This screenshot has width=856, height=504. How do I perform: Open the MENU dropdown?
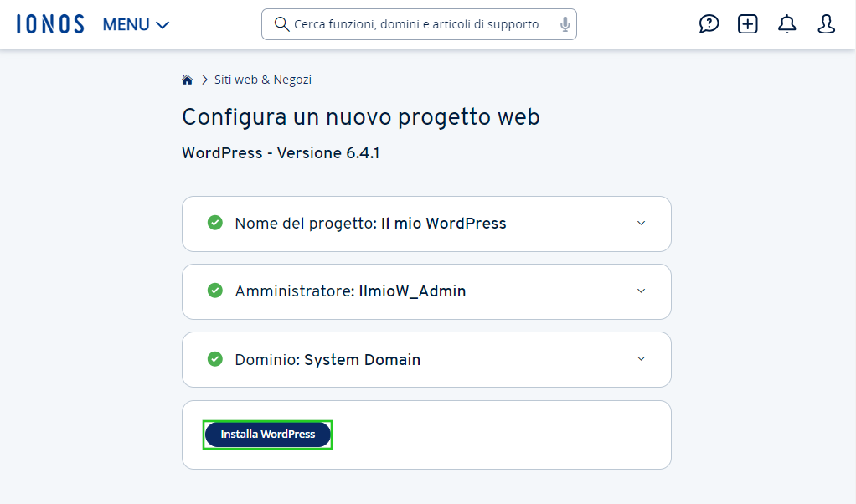point(136,24)
